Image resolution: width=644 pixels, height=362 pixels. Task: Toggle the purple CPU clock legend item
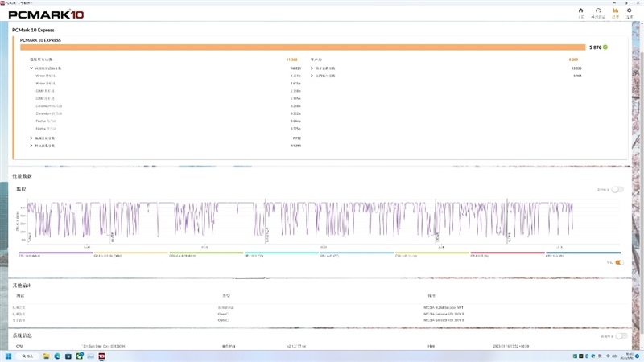56,254
